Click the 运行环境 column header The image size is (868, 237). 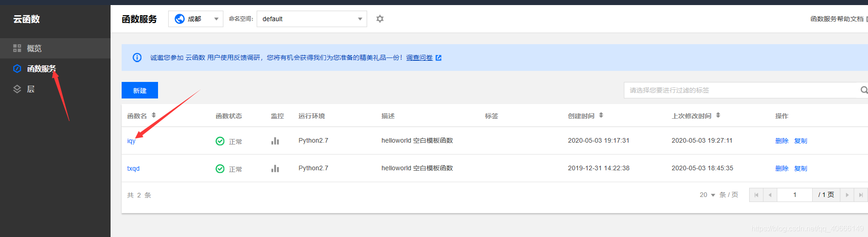click(311, 116)
